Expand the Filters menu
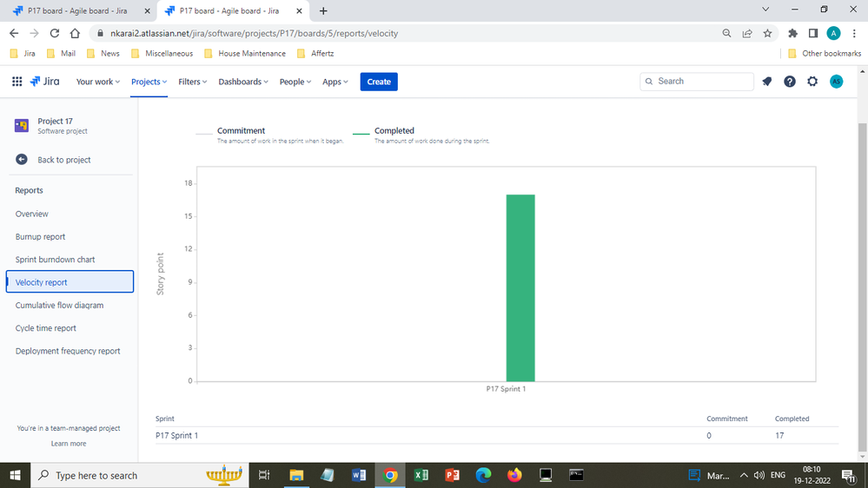868x488 pixels. pyautogui.click(x=193, y=82)
